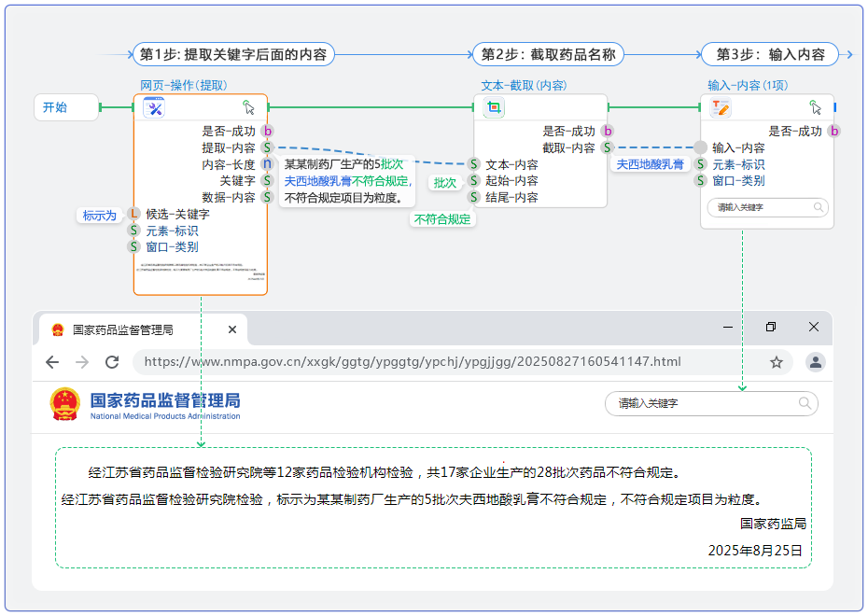Click the bookmark star in the address bar

pyautogui.click(x=776, y=362)
